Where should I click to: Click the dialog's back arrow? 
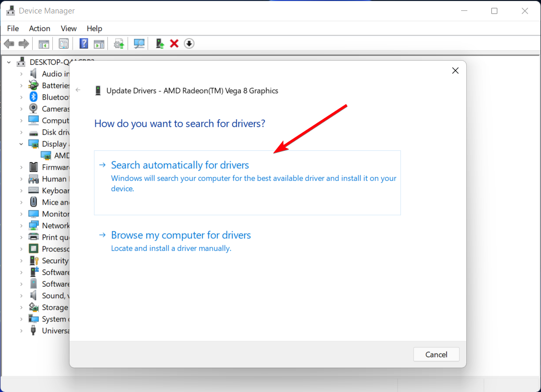pyautogui.click(x=78, y=90)
